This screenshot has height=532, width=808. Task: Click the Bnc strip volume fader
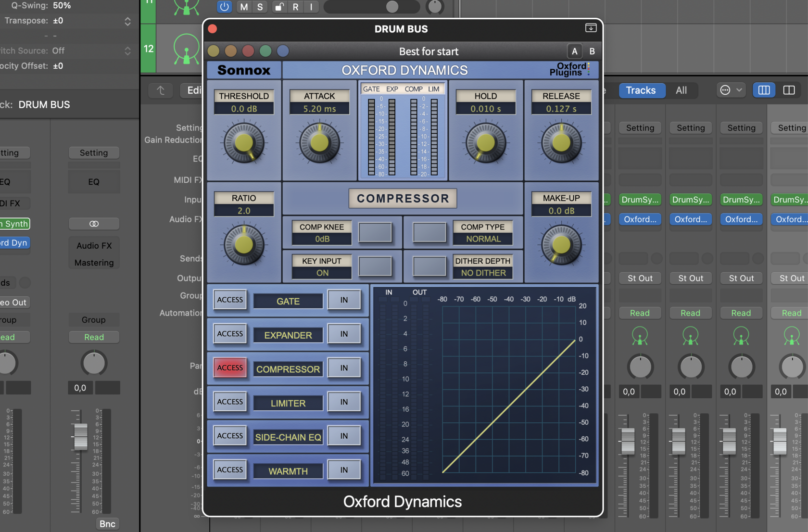(x=80, y=436)
